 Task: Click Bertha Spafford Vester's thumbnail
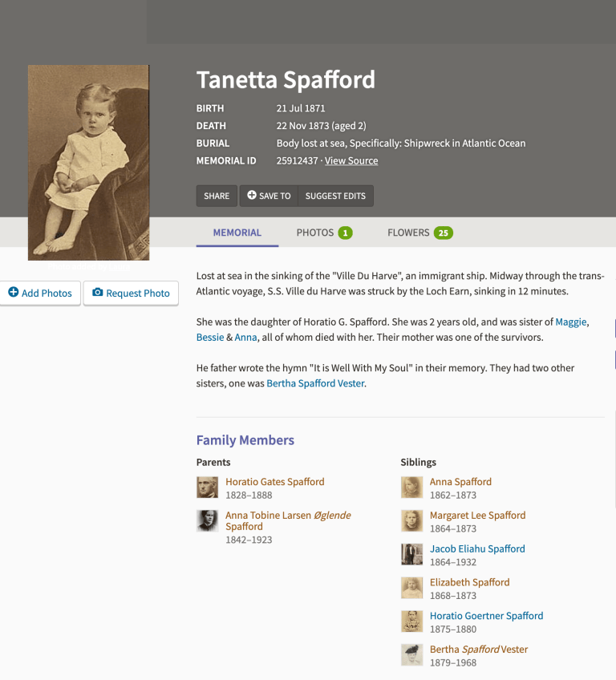click(x=412, y=654)
